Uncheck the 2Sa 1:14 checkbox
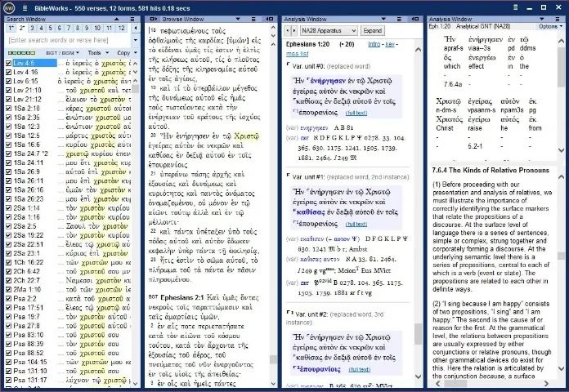Image resolution: width=569 pixels, height=392 pixels. 9,208
